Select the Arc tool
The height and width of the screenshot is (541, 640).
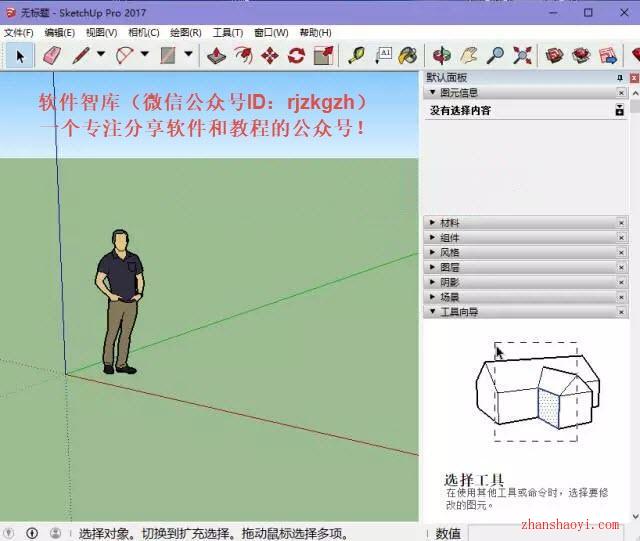pos(124,56)
